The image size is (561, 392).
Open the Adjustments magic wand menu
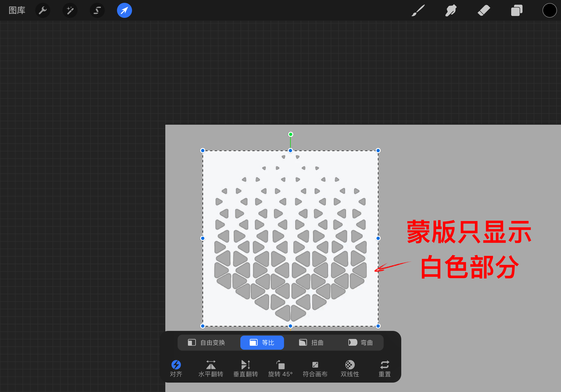click(x=70, y=11)
